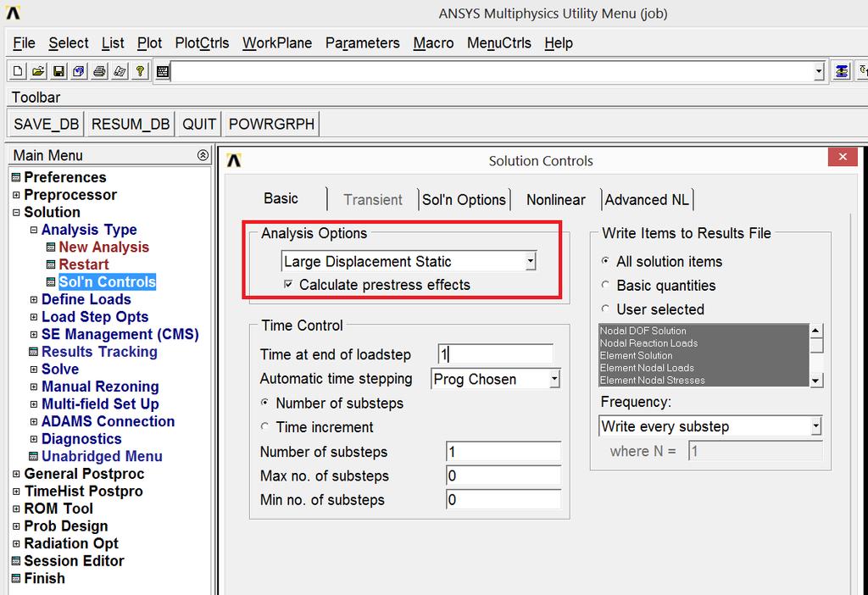The width and height of the screenshot is (868, 595).
Task: Click Min no. of substeps field
Action: point(504,500)
